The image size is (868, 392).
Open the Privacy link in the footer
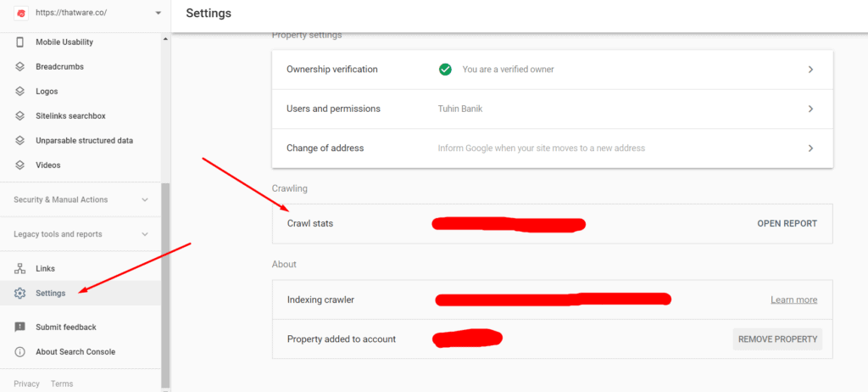[26, 384]
